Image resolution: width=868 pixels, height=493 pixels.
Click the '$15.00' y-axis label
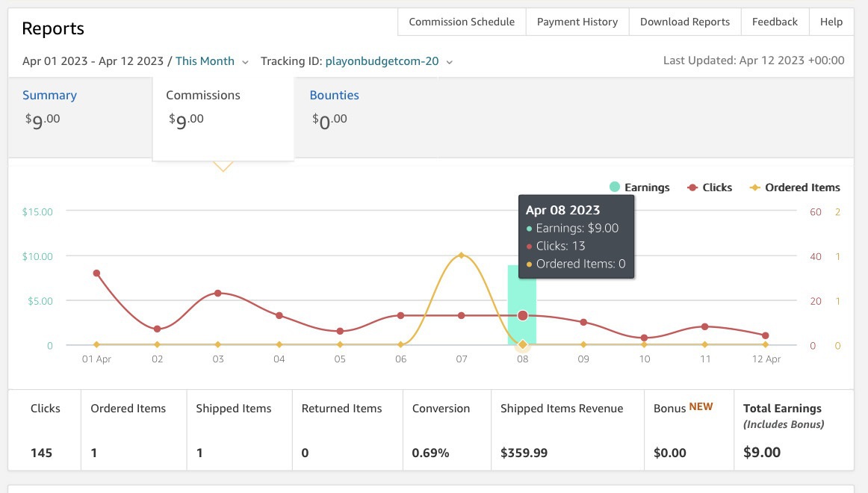point(37,212)
